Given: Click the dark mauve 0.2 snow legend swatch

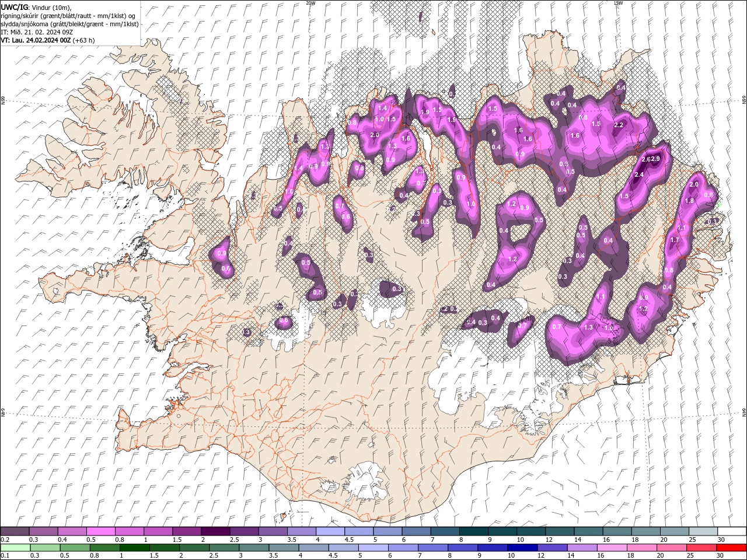Looking at the screenshot, I should click(15, 531).
